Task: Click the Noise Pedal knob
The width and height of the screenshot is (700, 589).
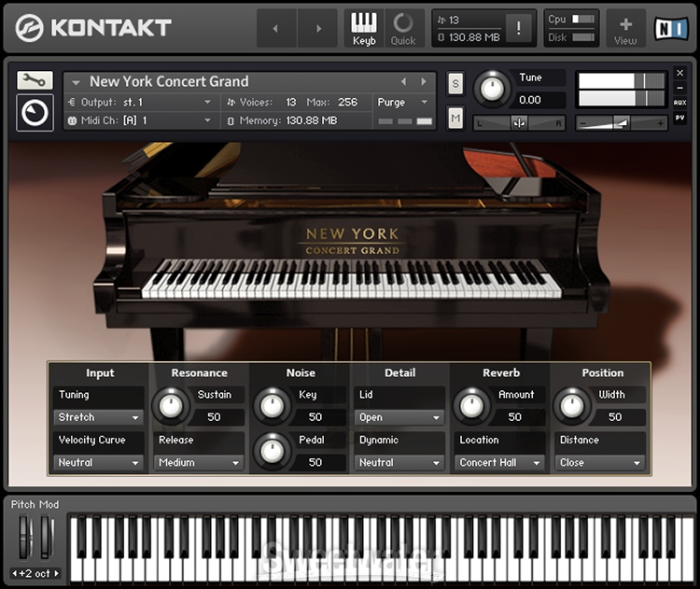Action: [x=272, y=452]
